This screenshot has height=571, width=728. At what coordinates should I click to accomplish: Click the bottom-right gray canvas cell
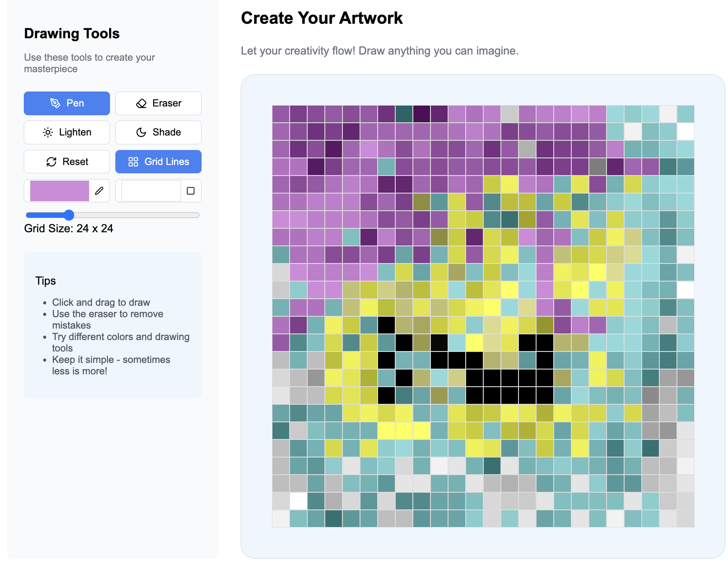(x=686, y=519)
